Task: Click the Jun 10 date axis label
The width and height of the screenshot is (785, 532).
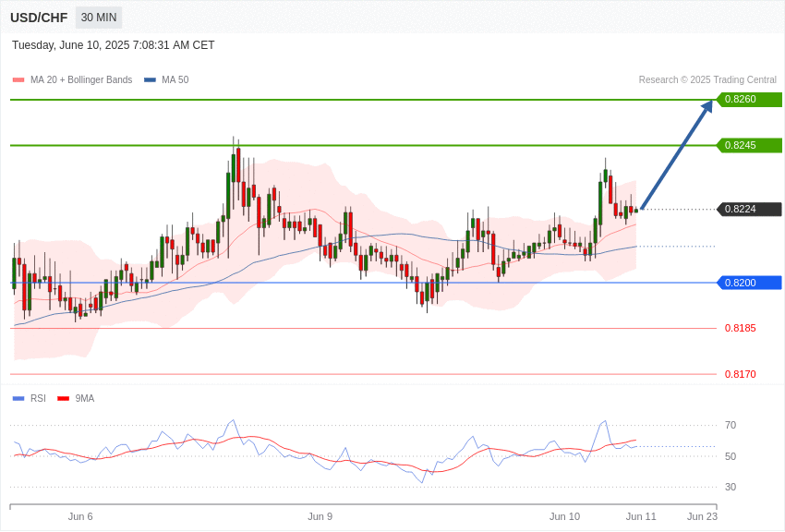Action: tap(564, 516)
